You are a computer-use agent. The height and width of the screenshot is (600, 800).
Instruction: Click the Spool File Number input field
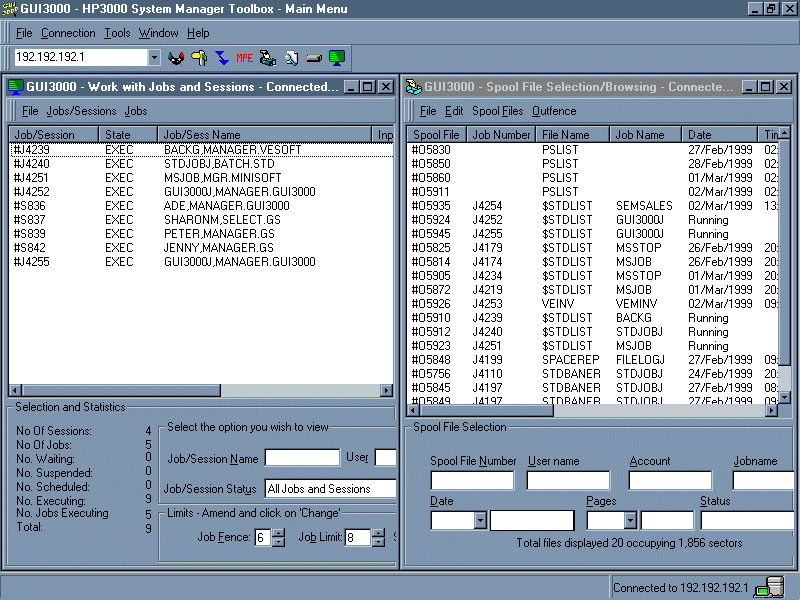click(471, 481)
